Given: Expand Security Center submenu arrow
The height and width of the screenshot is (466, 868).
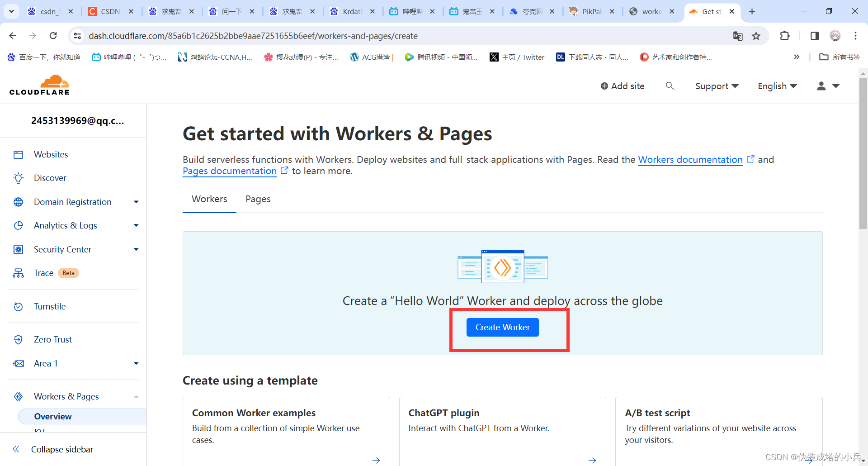Looking at the screenshot, I should [x=136, y=249].
